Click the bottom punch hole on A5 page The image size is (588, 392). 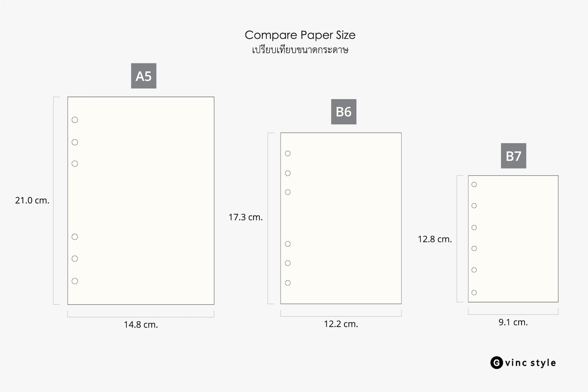click(75, 281)
